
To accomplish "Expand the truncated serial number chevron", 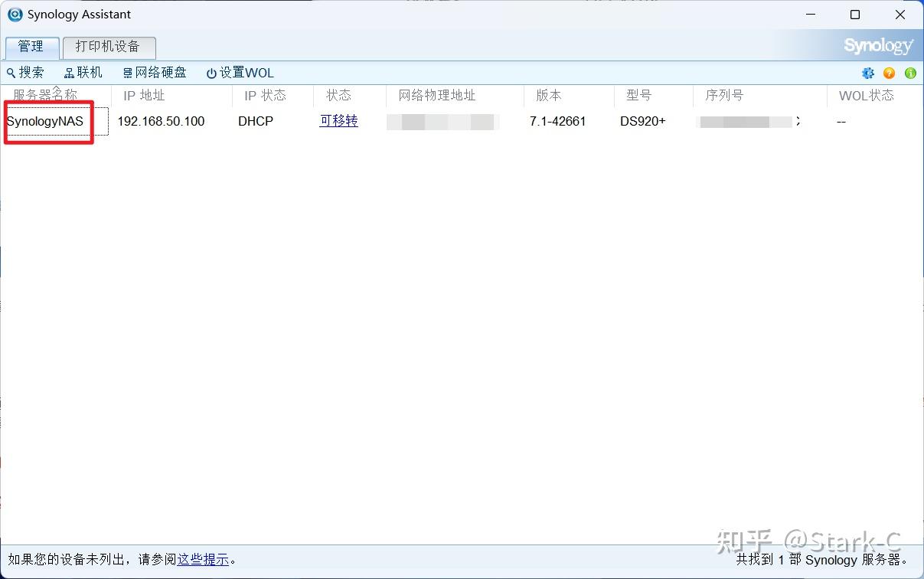I will click(799, 121).
